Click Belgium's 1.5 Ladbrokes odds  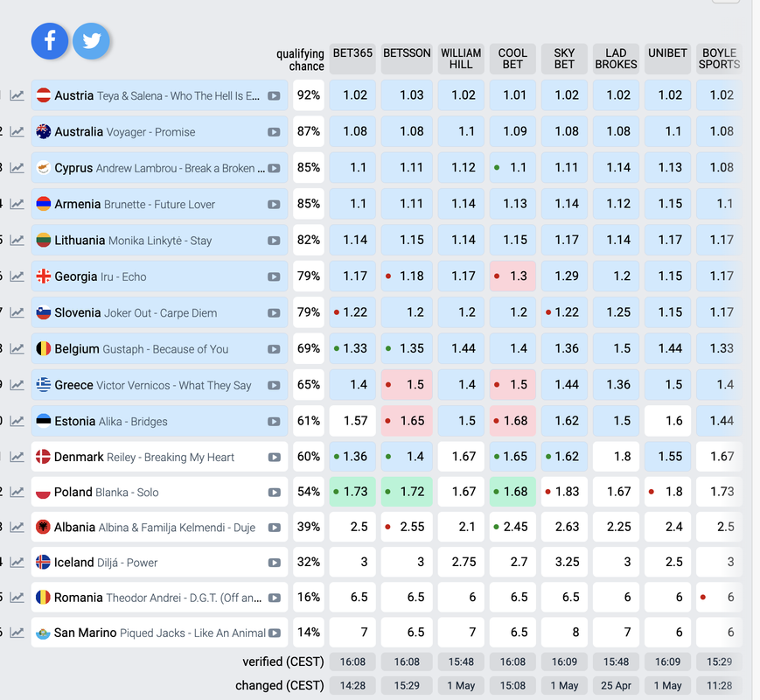[616, 349]
